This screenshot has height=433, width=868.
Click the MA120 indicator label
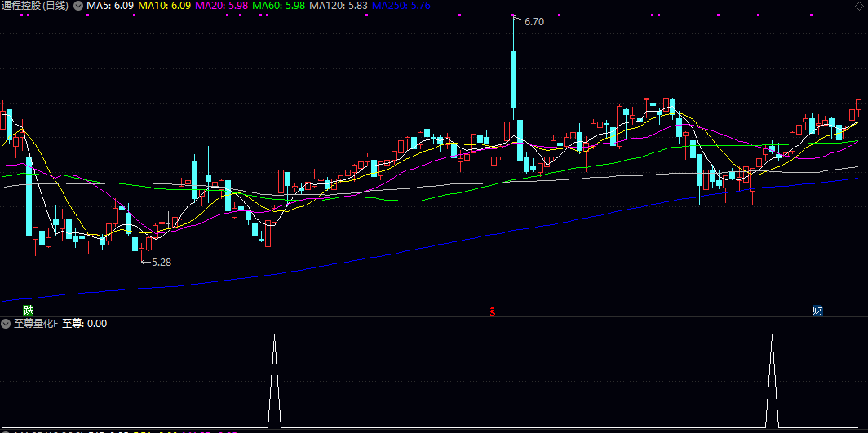coord(338,6)
